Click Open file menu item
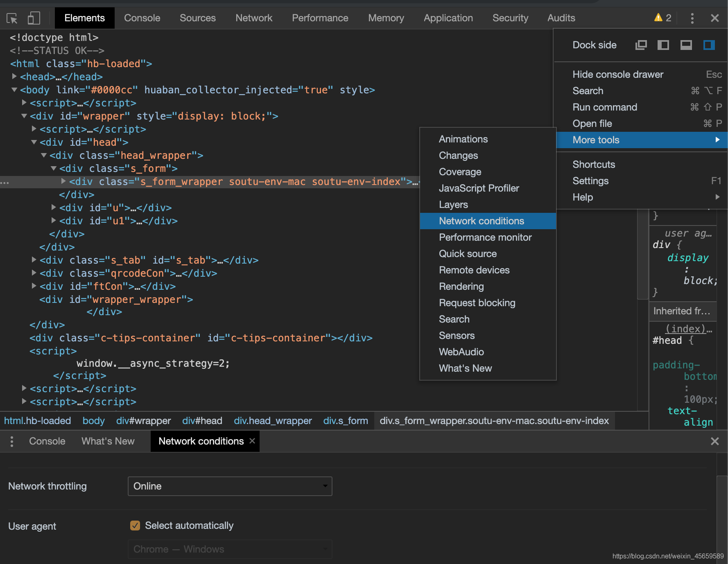Screen dimensions: 728x564 pos(642,124)
